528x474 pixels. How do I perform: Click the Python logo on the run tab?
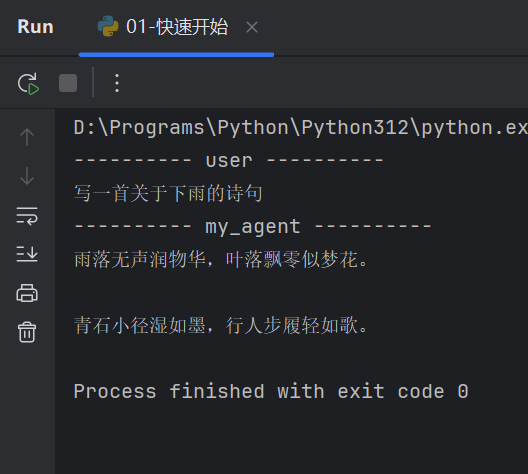108,26
